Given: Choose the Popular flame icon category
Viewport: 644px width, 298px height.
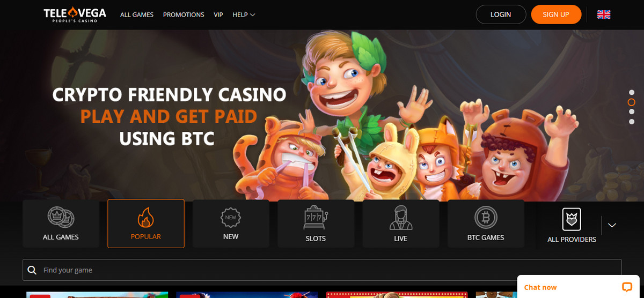Looking at the screenshot, I should pos(146,218).
